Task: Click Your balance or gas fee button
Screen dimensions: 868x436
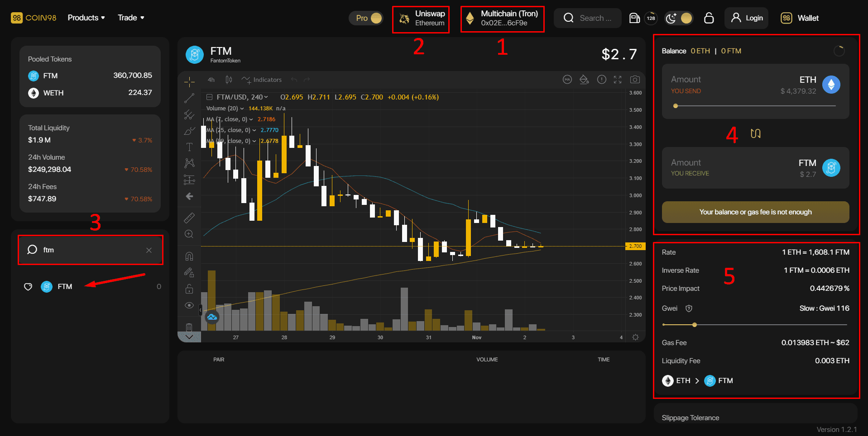Action: [x=755, y=212]
